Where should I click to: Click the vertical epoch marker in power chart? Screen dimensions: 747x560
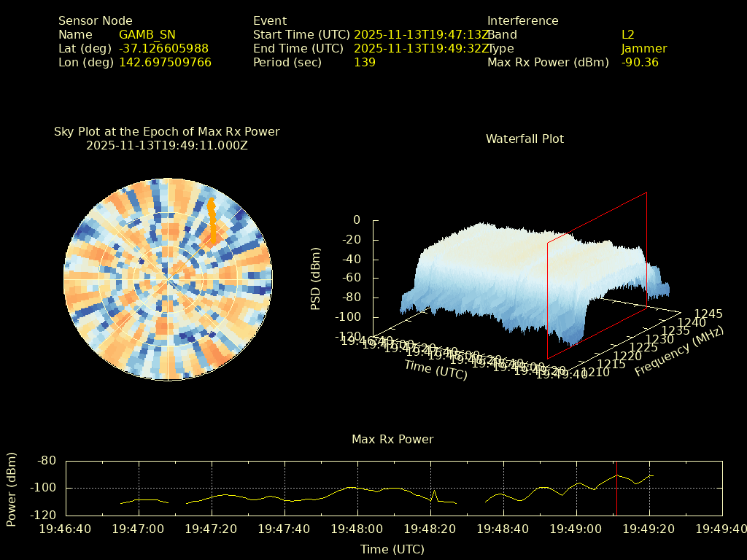616,487
